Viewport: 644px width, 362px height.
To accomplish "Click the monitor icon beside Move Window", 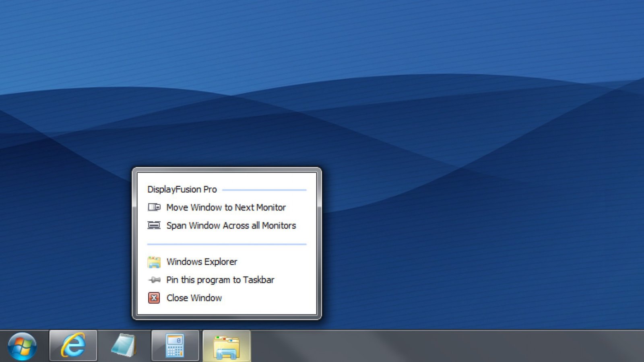I will click(x=154, y=208).
